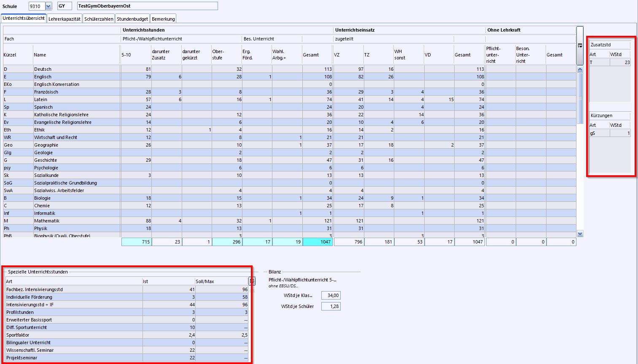Viewport: 638px width, 364px height.
Task: Select the Französisch row
Action: [289, 92]
